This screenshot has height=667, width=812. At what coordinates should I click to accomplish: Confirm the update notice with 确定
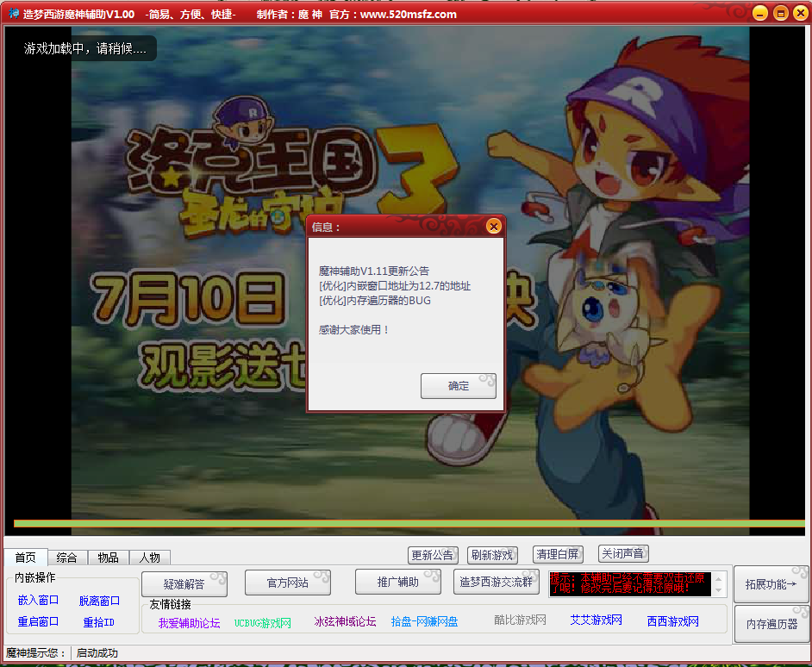(x=459, y=386)
